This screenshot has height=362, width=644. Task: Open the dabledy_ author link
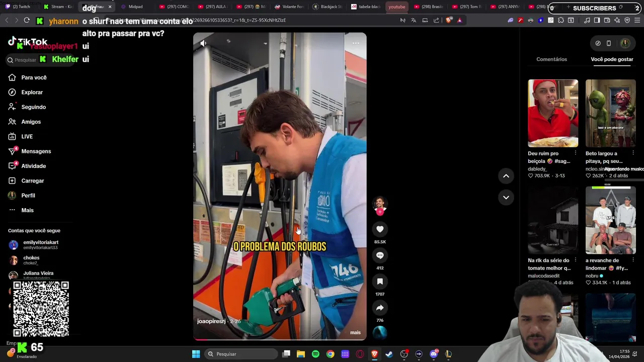537,169
